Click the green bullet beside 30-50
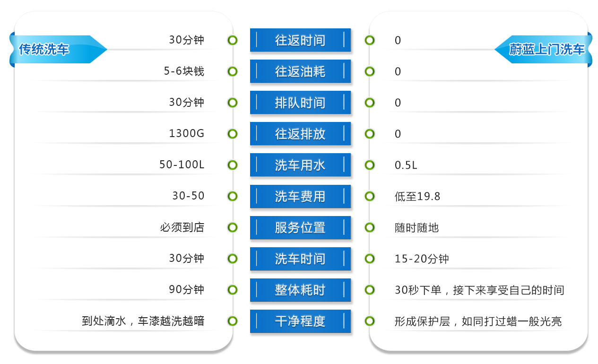598x364 pixels. (x=232, y=196)
